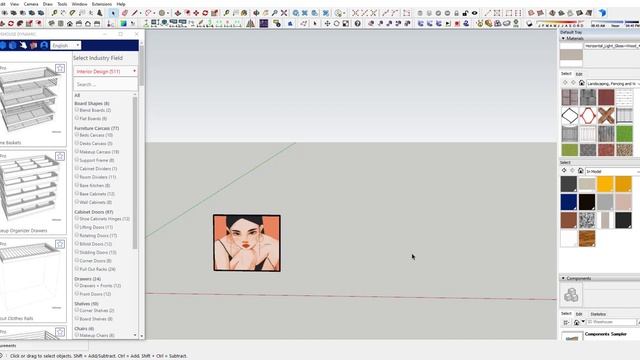Viewport: 640px width, 360px height.
Task: Click the Zoom Extents icon
Action: (284, 13)
